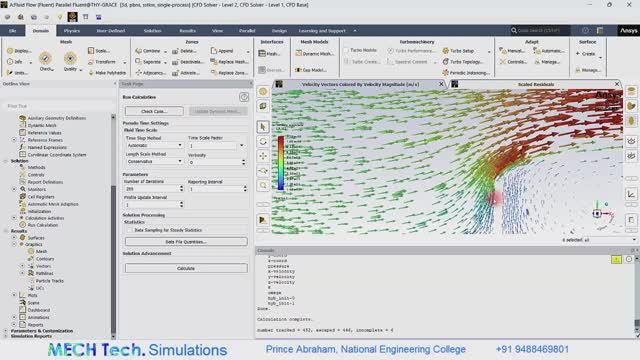
Task: Open the Scale mesh tool
Action: 99,51
